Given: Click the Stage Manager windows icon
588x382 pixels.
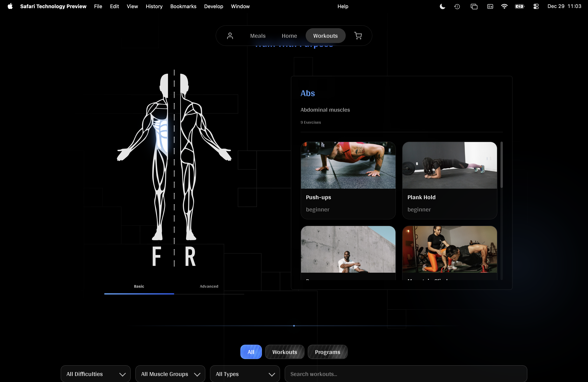Looking at the screenshot, I should (x=474, y=6).
